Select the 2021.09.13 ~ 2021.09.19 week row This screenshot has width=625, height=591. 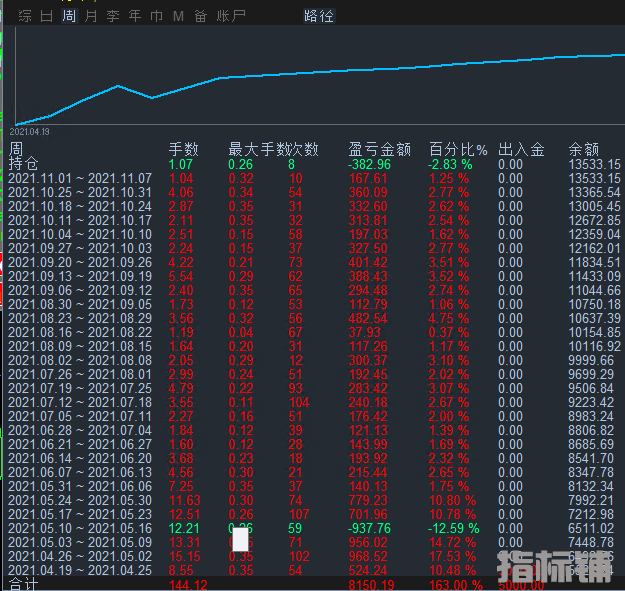coord(314,276)
